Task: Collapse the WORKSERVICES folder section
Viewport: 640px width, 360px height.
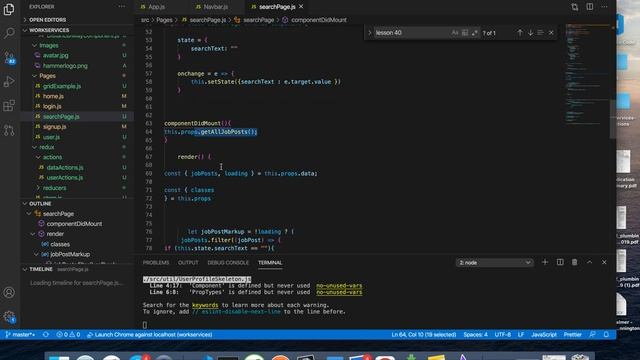Action: 78,30
